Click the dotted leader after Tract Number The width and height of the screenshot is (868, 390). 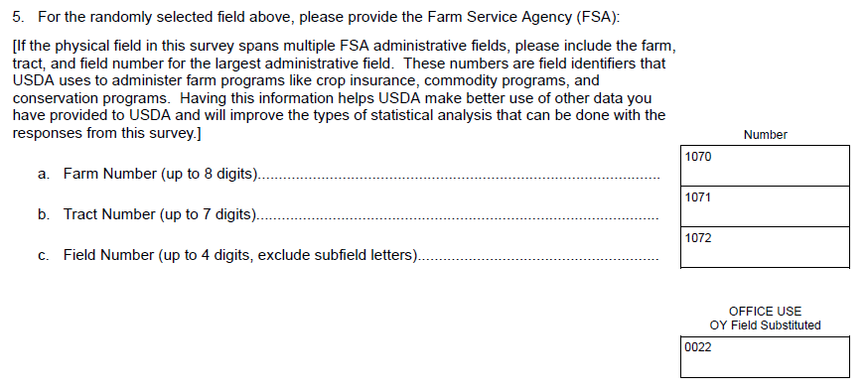click(x=458, y=218)
